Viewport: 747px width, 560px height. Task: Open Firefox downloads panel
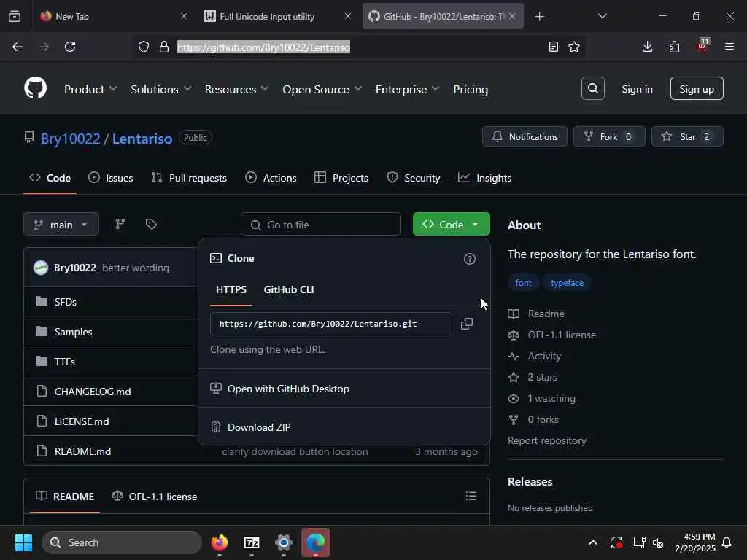(647, 47)
